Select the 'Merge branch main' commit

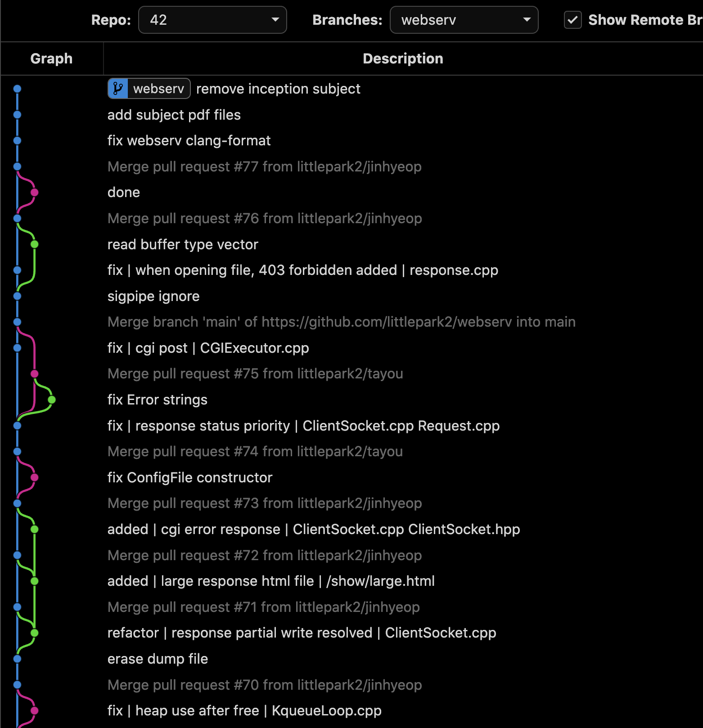click(342, 322)
